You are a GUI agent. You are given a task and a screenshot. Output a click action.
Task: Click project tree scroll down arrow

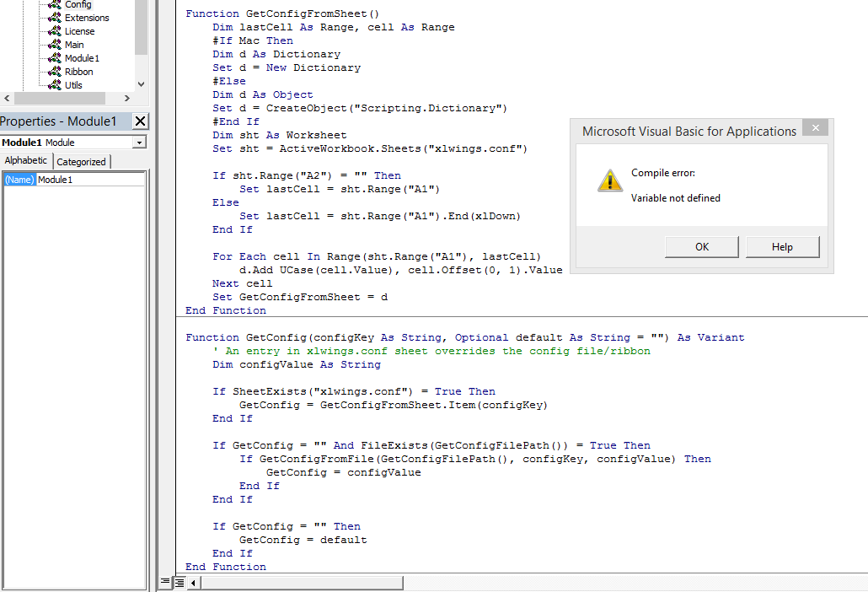[x=142, y=84]
